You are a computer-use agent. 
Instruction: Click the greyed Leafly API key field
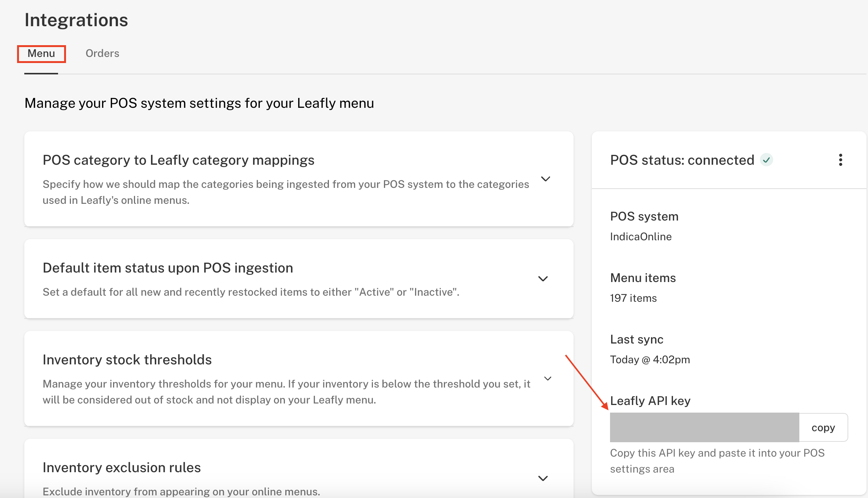(704, 427)
